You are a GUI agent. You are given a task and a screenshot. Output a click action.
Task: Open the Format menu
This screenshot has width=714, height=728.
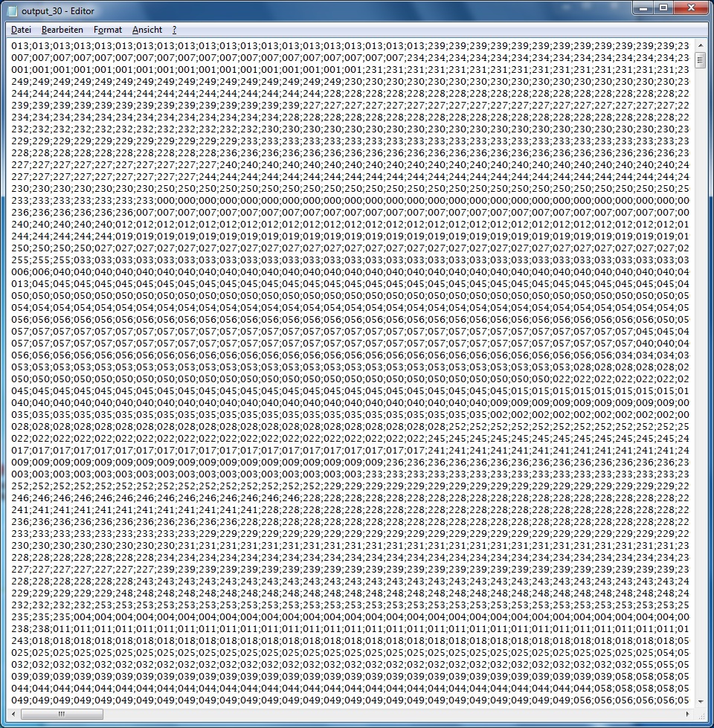[x=108, y=30]
